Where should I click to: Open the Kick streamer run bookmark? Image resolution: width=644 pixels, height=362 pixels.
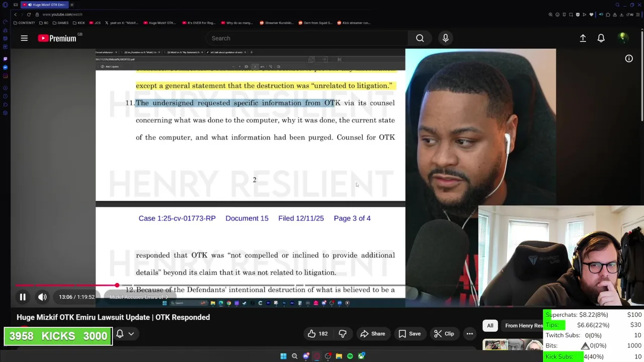coord(354,23)
